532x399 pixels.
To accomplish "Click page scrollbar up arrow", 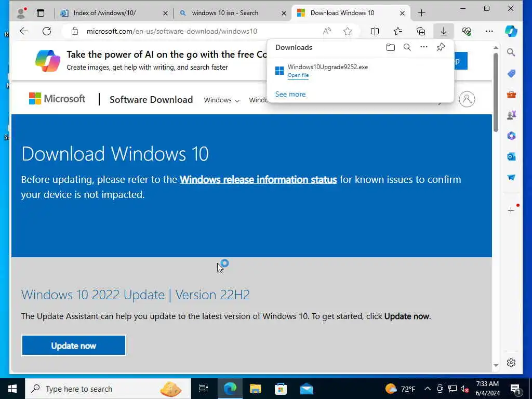I will point(496,47).
